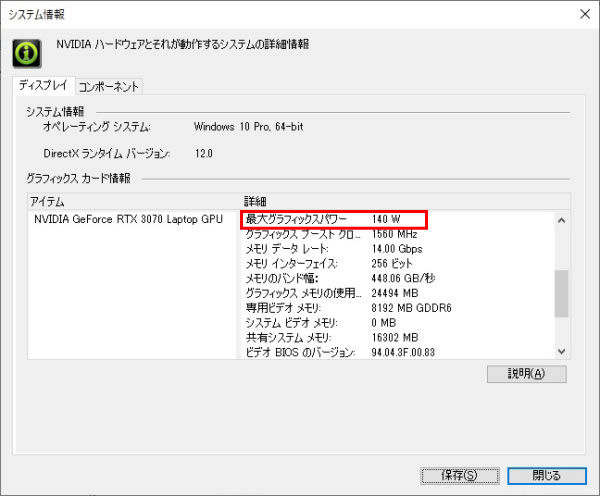Click the オペレーティング システム label
The image size is (600, 496).
coord(96,127)
